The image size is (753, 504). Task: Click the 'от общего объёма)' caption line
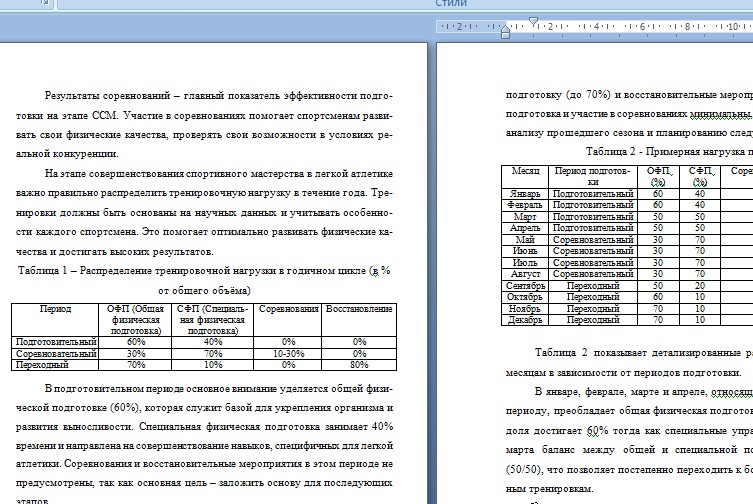[204, 291]
